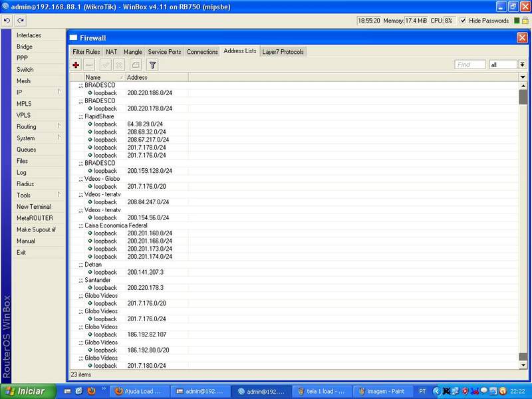
Task: Select the row with address 200.201.173.0/24
Action: pos(295,249)
